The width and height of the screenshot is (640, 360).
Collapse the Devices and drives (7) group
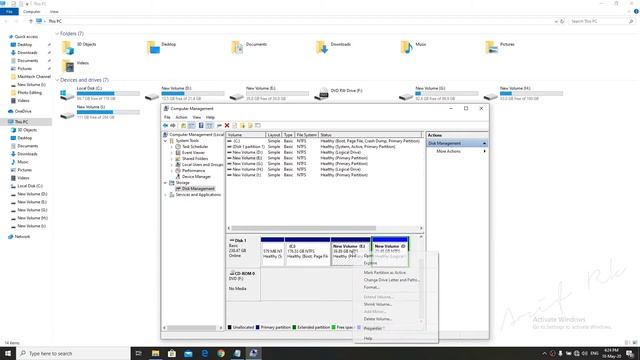(x=57, y=80)
